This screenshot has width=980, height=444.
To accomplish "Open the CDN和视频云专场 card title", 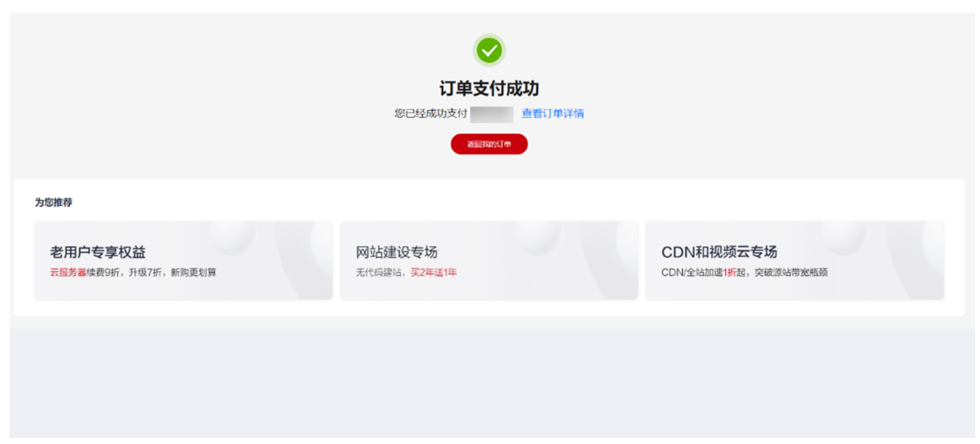I will pyautogui.click(x=719, y=252).
